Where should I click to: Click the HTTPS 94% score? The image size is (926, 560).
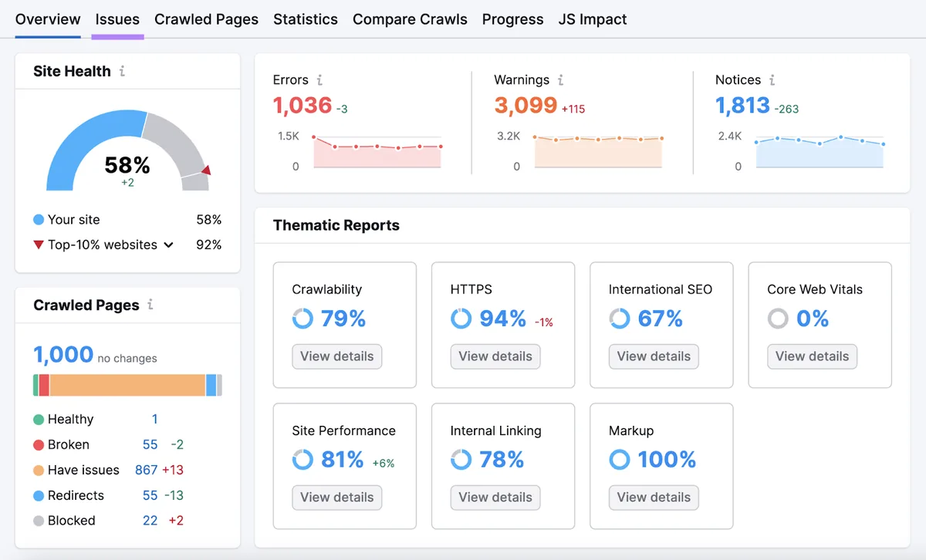(x=503, y=319)
